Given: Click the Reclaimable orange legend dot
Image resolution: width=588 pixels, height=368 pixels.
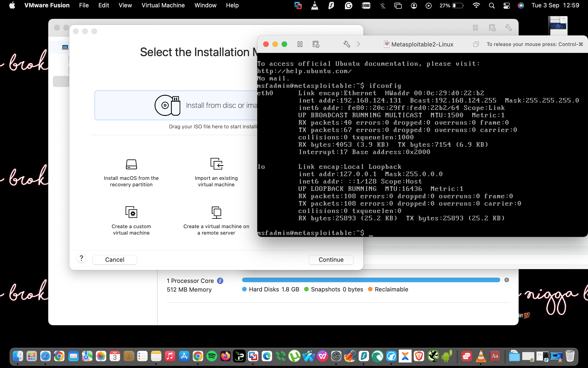Looking at the screenshot, I should pos(370,289).
